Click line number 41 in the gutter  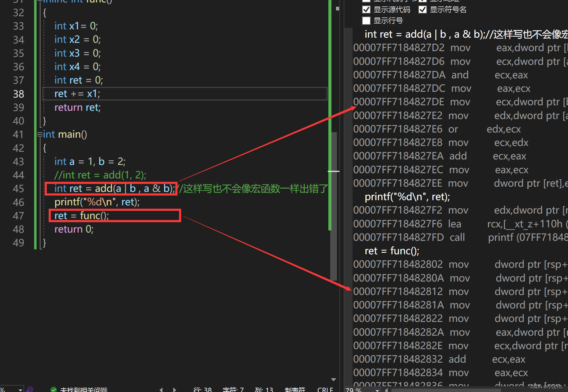pos(18,134)
